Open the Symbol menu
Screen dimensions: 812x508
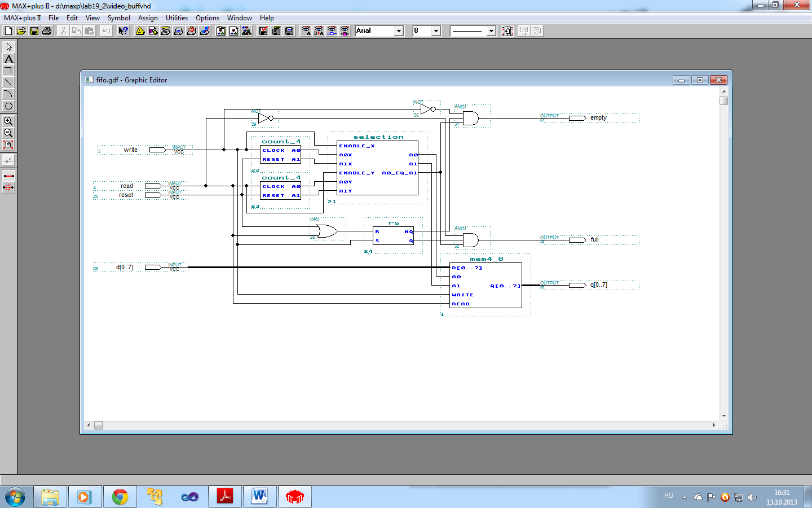click(x=119, y=18)
